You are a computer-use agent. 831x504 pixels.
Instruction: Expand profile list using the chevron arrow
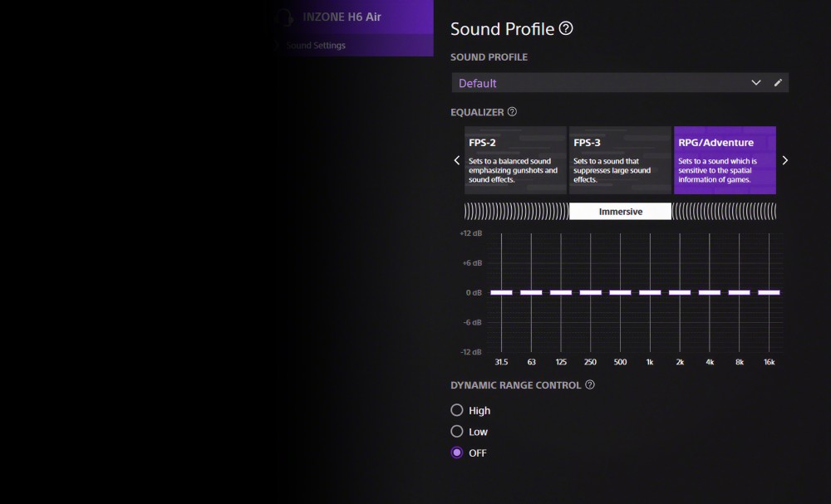tap(755, 83)
